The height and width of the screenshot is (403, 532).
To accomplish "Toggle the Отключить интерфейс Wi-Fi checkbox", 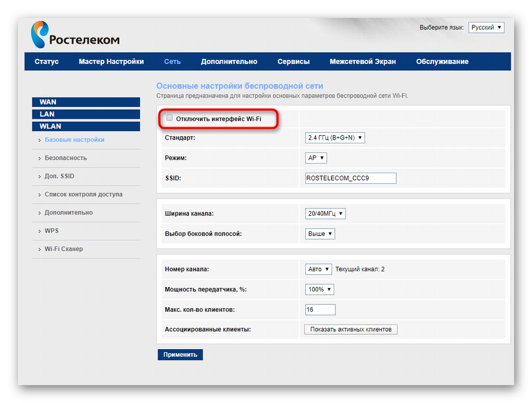I will click(x=169, y=118).
